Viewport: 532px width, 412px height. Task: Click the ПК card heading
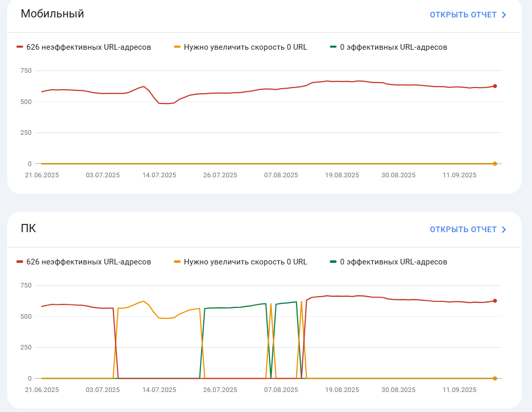pos(29,229)
